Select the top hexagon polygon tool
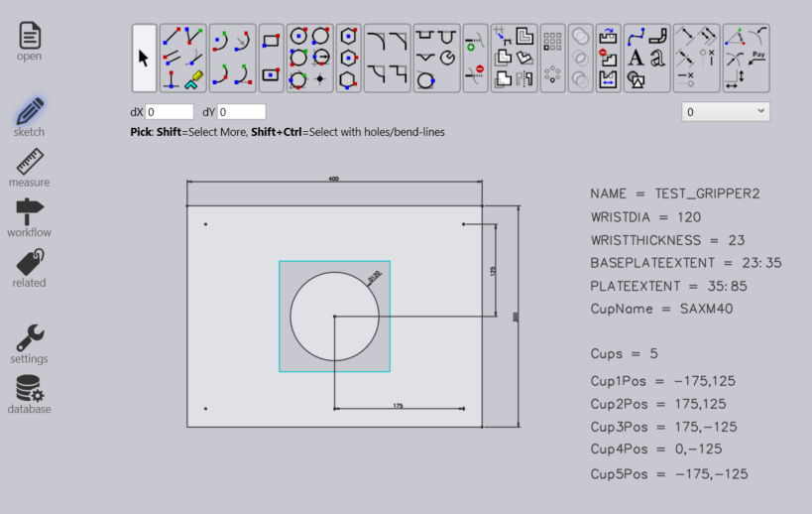 (x=348, y=37)
